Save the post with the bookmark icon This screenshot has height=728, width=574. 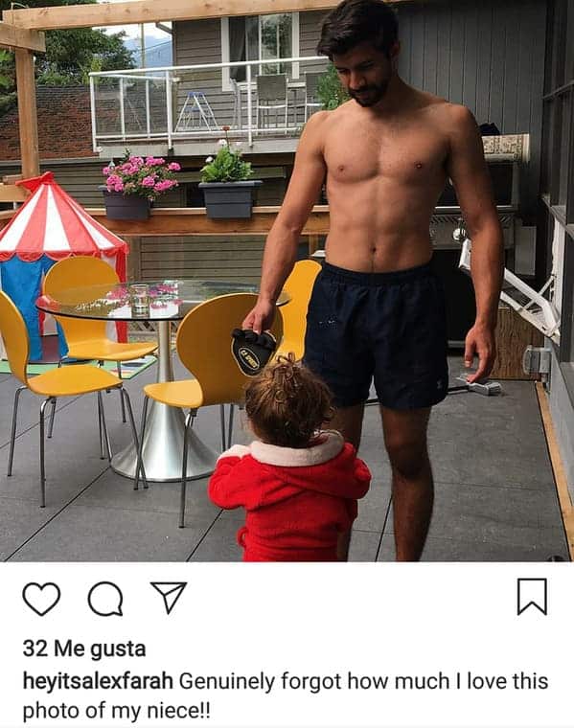point(532,597)
